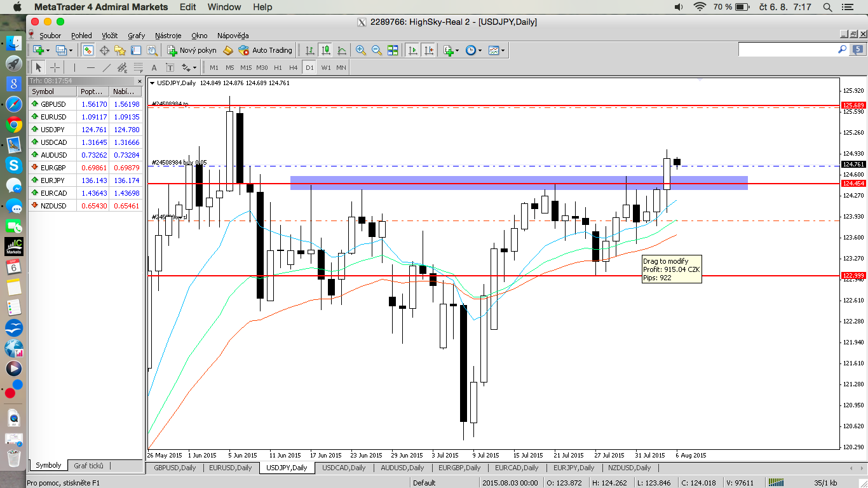The width and height of the screenshot is (868, 488).
Task: Expand the profiles dropdown arrow
Action: click(x=71, y=50)
